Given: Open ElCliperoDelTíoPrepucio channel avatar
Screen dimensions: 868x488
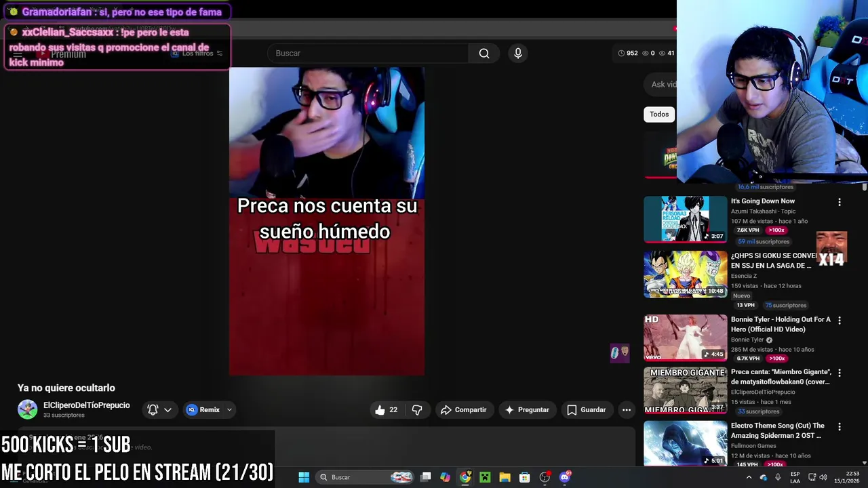Looking at the screenshot, I should click(x=27, y=409).
